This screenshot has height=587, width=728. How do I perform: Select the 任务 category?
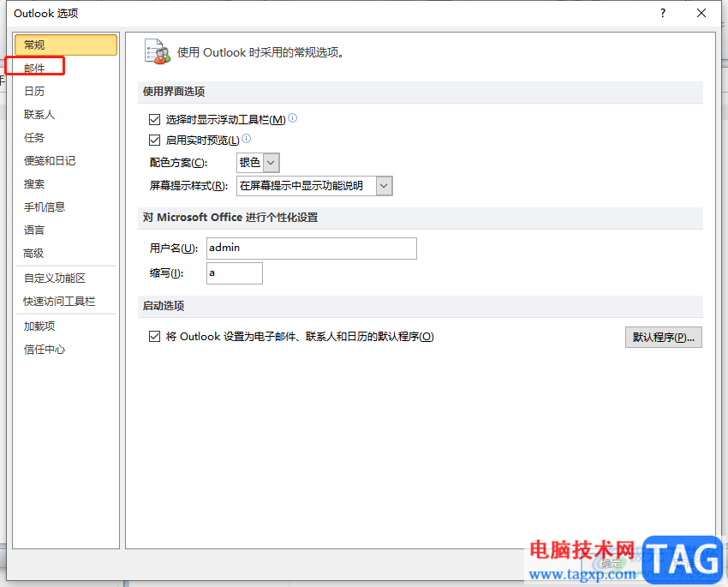pos(65,138)
